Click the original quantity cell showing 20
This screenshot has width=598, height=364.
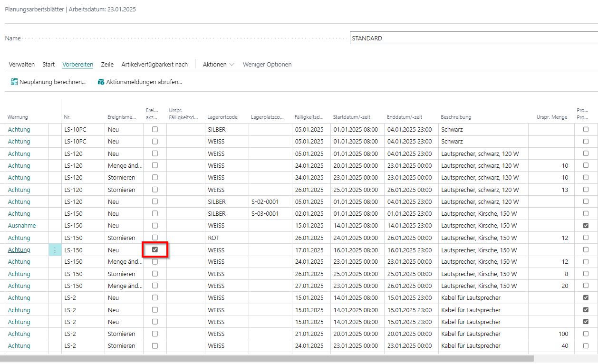click(x=552, y=286)
